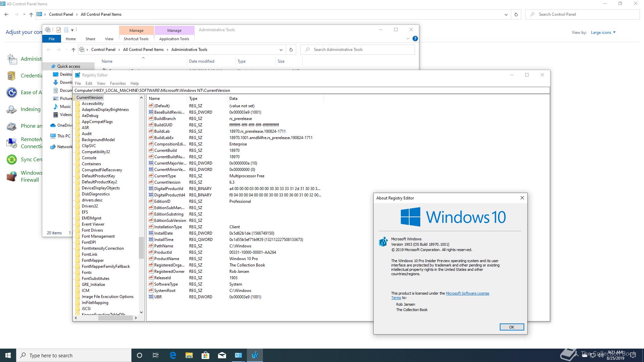The width and height of the screenshot is (644, 362).
Task: Go back in the Control Panel window
Action: point(6,14)
